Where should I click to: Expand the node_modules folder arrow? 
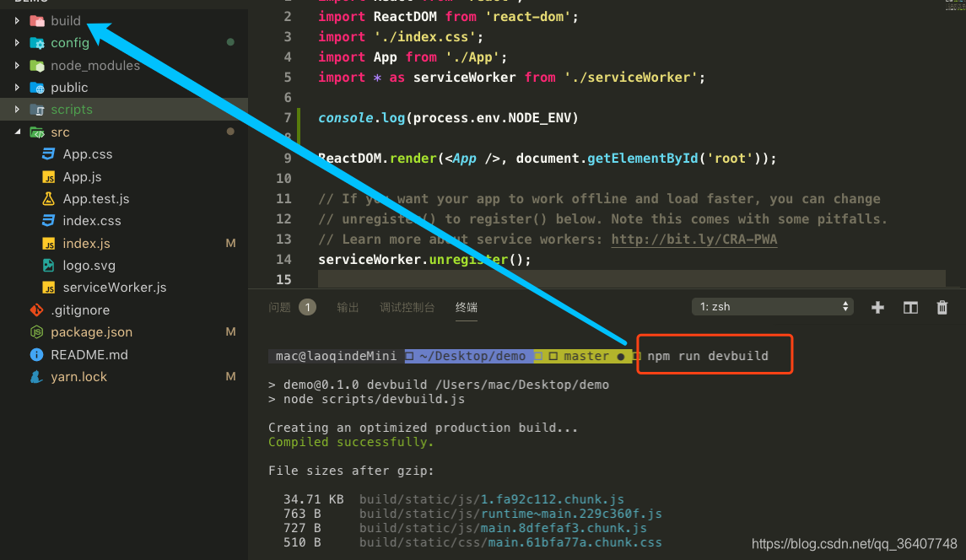click(17, 65)
